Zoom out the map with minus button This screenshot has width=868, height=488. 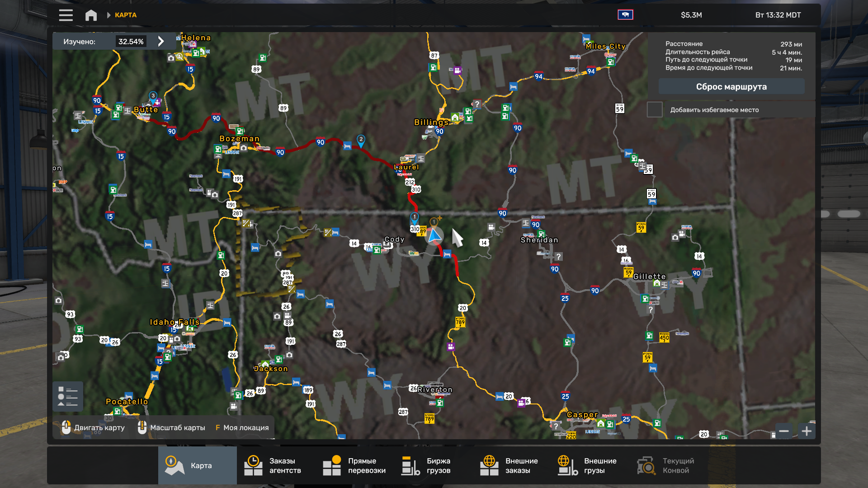tap(784, 431)
